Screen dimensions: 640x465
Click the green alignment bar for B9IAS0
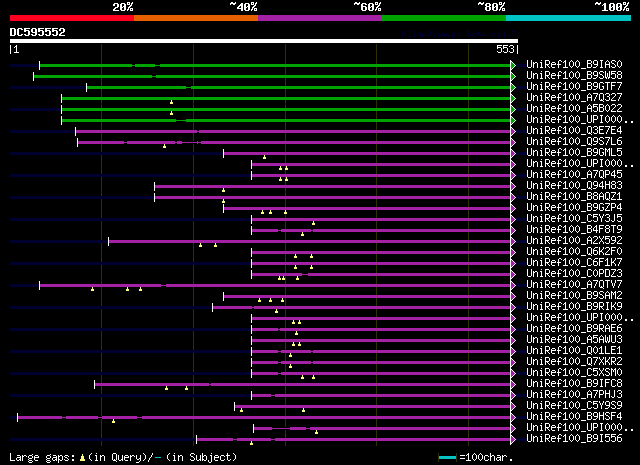coord(275,65)
